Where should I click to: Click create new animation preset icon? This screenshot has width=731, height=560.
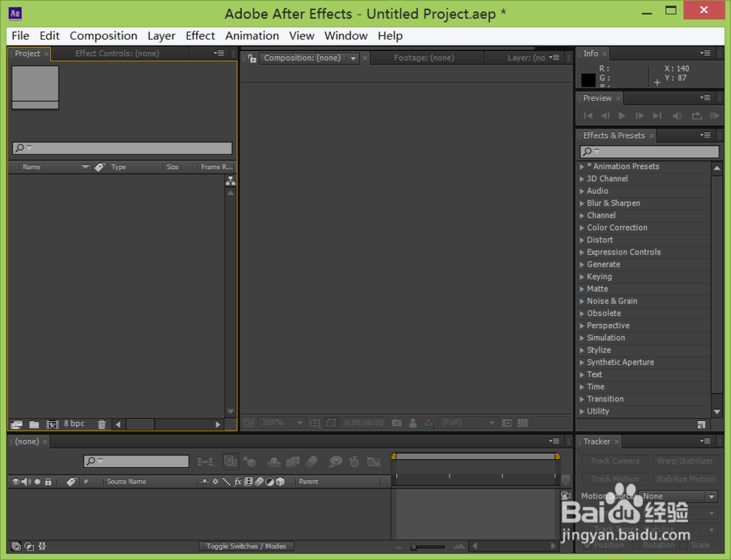coord(701,424)
